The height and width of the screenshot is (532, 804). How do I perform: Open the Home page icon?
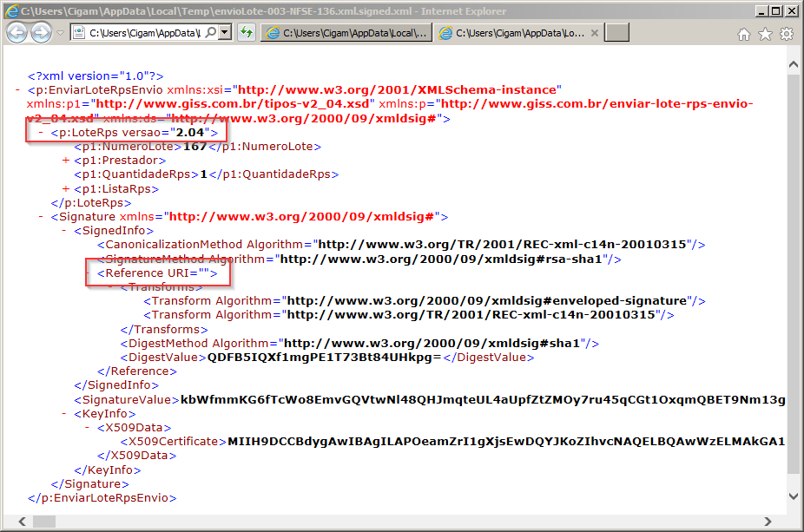(743, 35)
